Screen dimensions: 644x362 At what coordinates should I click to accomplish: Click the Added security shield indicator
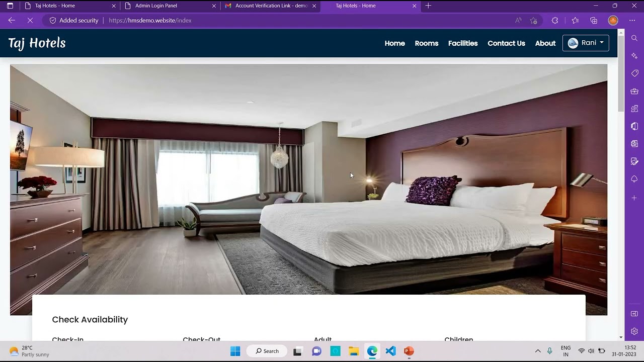(73, 21)
